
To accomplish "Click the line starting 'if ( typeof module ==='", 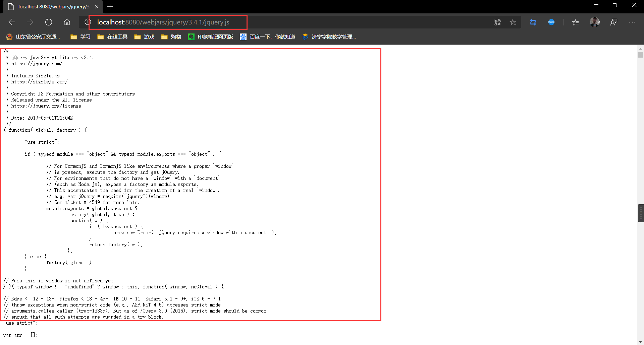I will point(123,154).
